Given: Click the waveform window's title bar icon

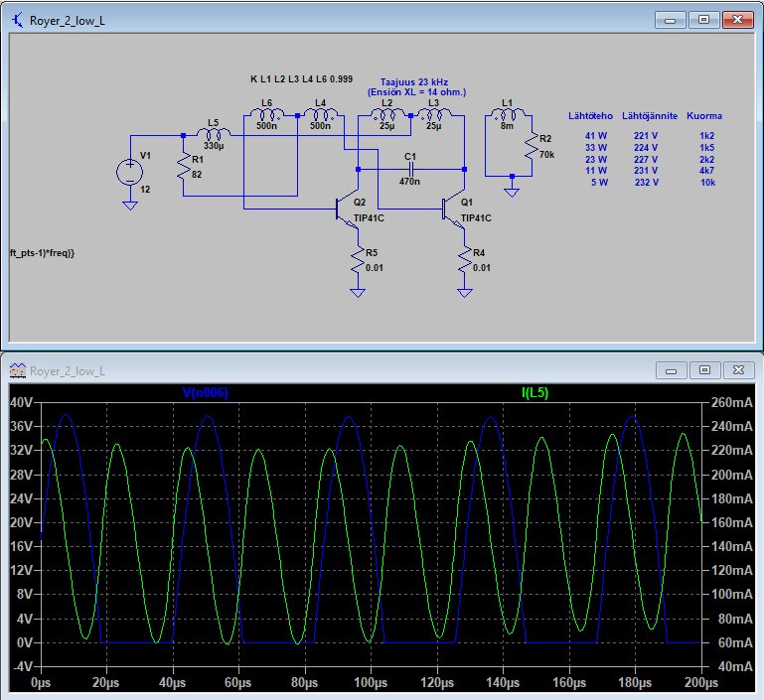Looking at the screenshot, I should [18, 371].
